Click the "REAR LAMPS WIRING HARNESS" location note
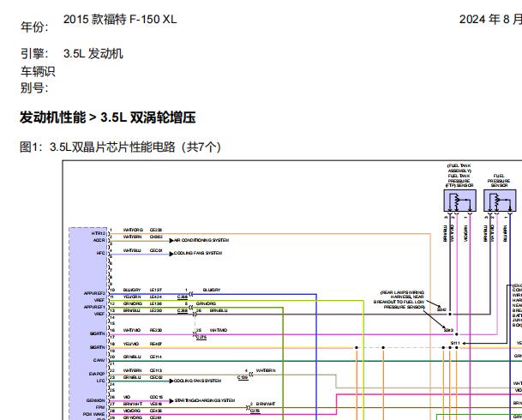The height and width of the screenshot is (420, 522). (x=399, y=299)
